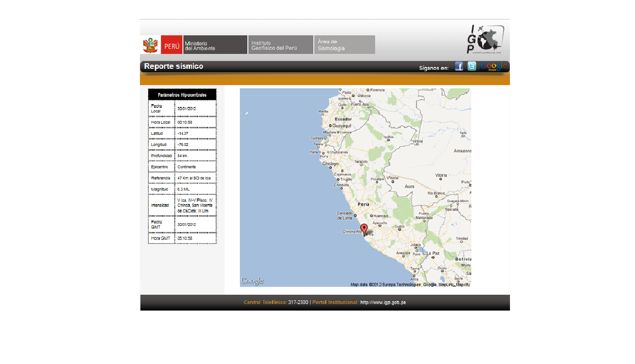Click the red PERÚ banner block
Image resolution: width=635 pixels, height=364 pixels.
point(172,45)
